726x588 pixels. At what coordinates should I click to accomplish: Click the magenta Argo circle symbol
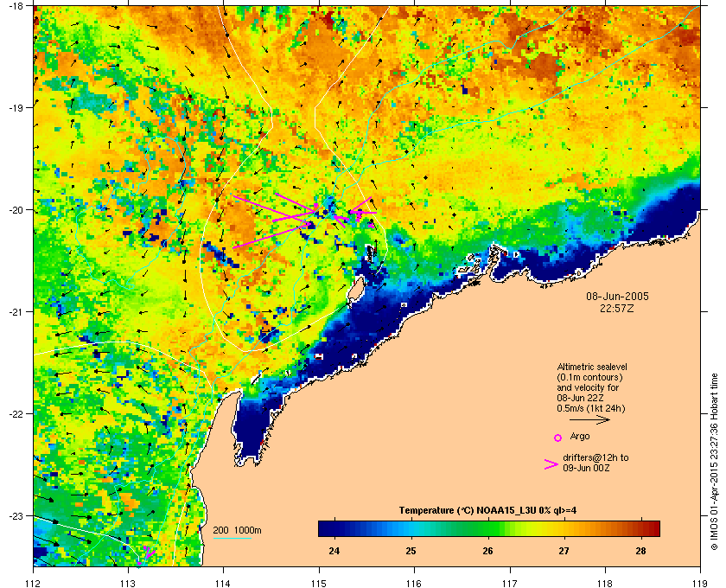pos(558,438)
